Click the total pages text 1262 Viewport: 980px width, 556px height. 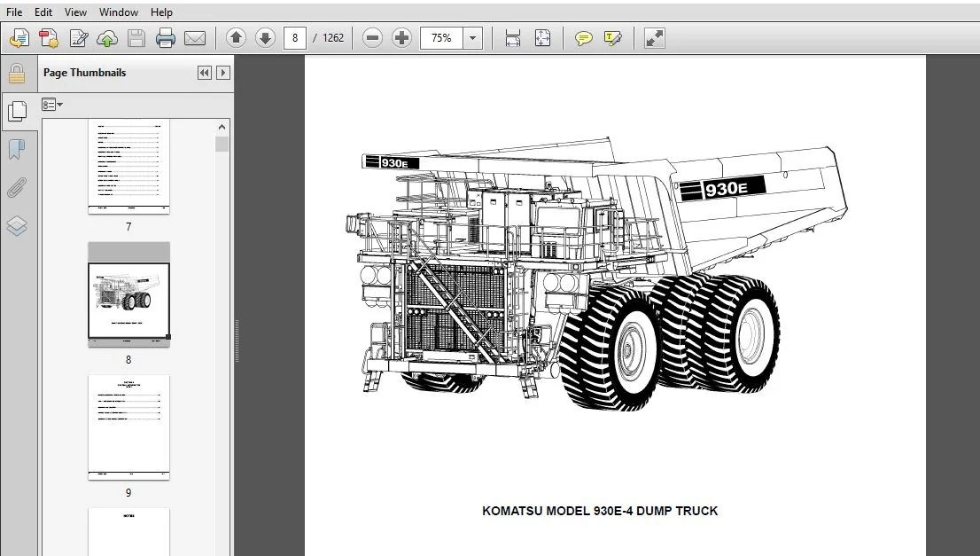[x=333, y=38]
